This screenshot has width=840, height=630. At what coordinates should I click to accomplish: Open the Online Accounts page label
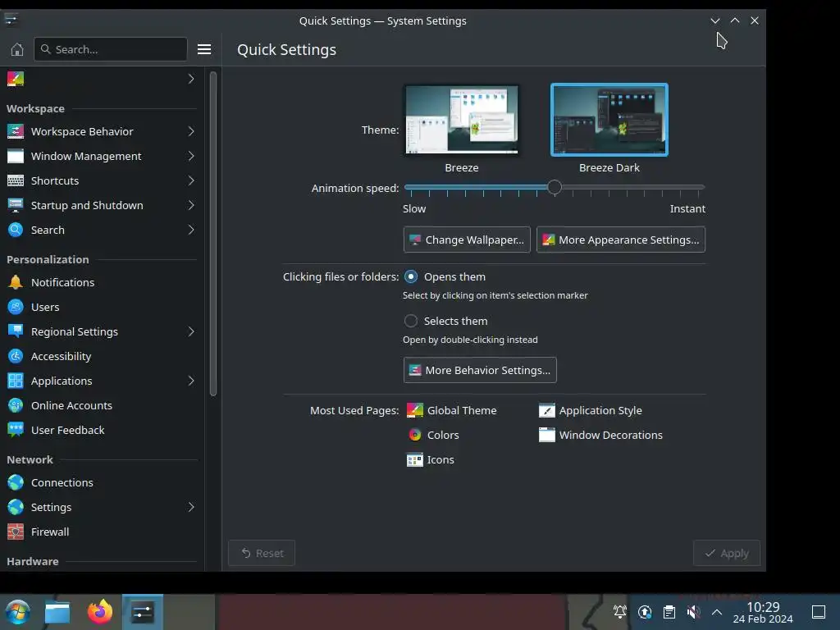click(72, 405)
